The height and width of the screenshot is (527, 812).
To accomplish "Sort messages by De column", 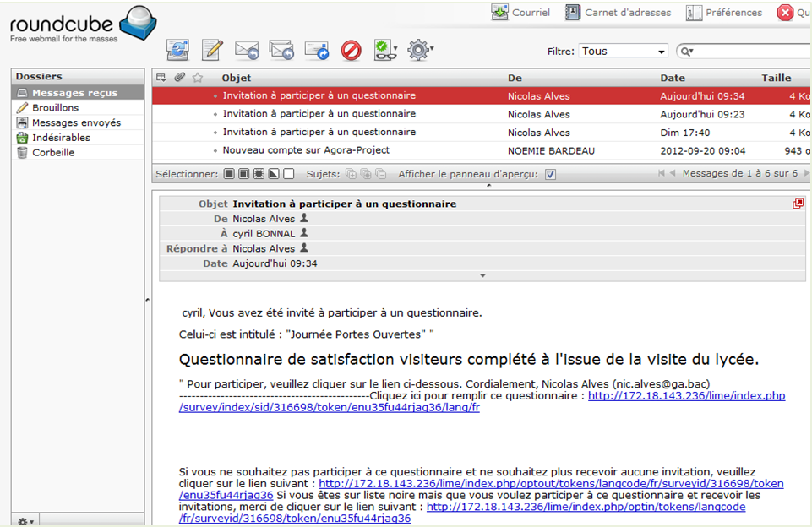I will point(515,79).
